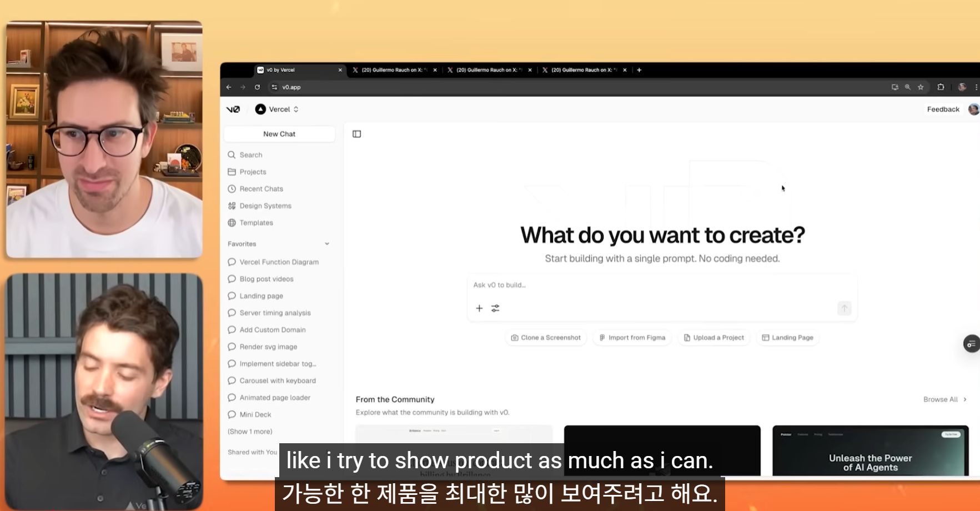Image resolution: width=980 pixels, height=511 pixels.
Task: Click the Feedback button
Action: [x=943, y=109]
